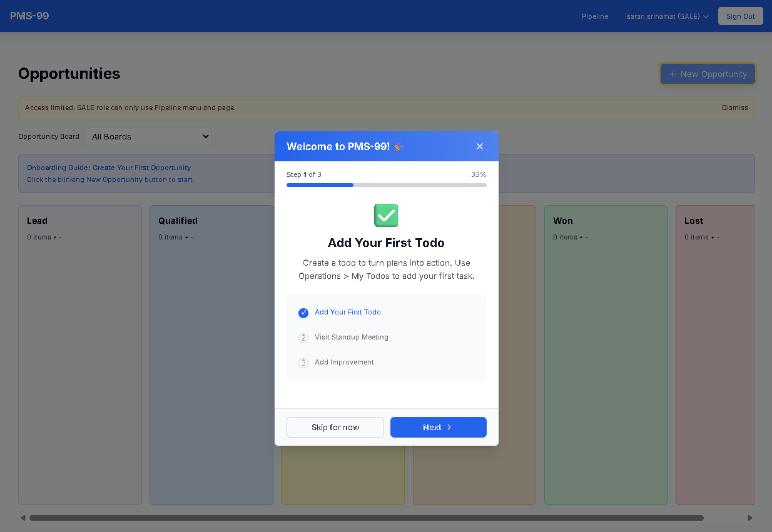Dismiss the SALE role access warning
Viewport: 772px width, 532px height.
[x=734, y=108]
